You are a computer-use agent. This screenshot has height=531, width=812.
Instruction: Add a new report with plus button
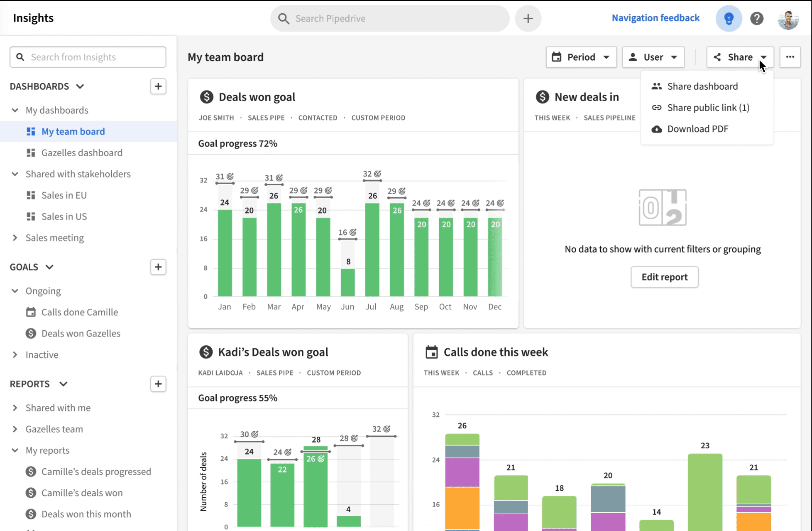click(x=158, y=384)
